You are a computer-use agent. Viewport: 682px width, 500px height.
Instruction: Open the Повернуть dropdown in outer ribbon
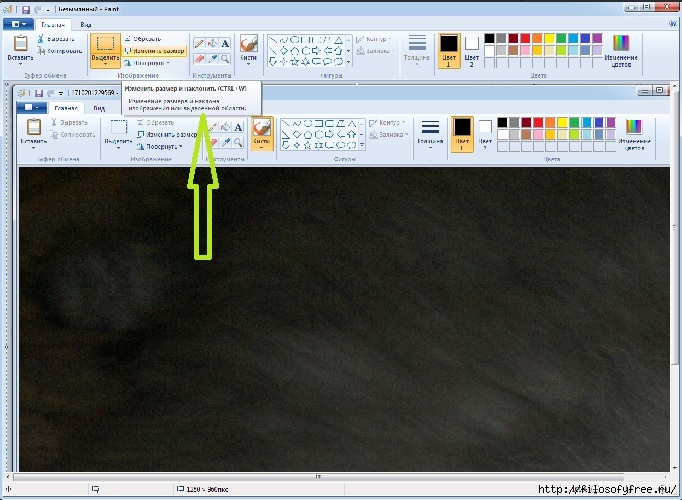(x=147, y=63)
